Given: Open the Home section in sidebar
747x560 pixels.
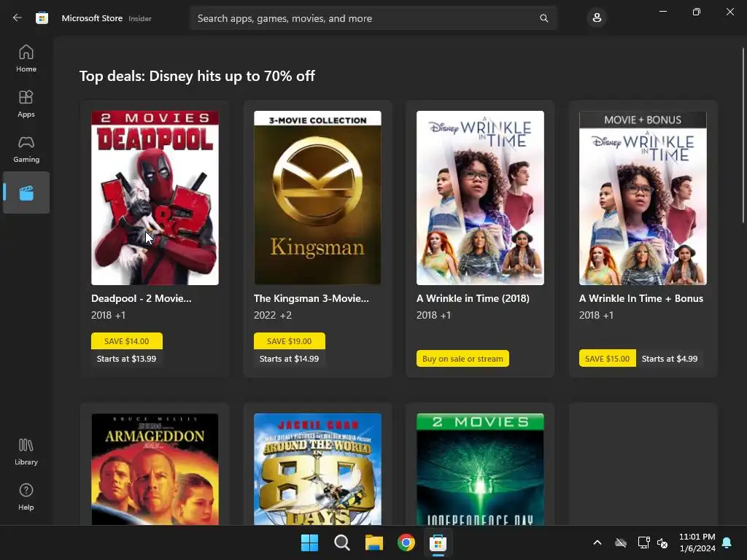Looking at the screenshot, I should click(x=26, y=58).
